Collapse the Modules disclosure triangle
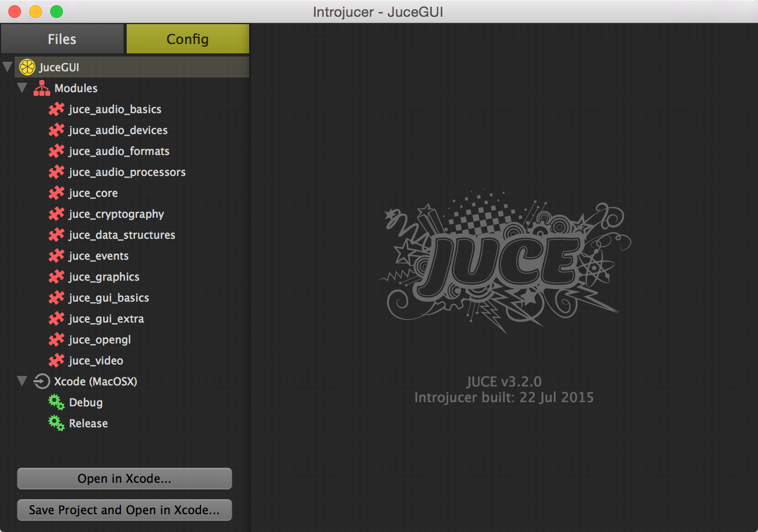Viewport: 758px width, 532px height. click(x=22, y=88)
